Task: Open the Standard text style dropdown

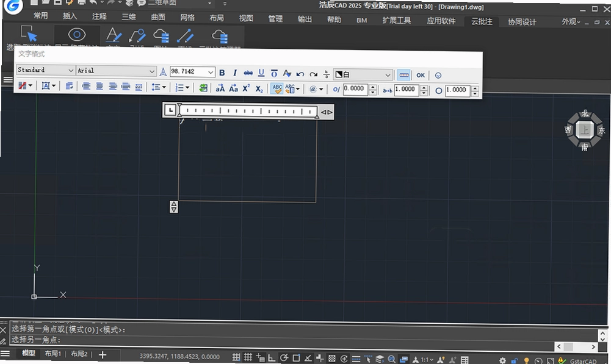Action: pyautogui.click(x=45, y=70)
